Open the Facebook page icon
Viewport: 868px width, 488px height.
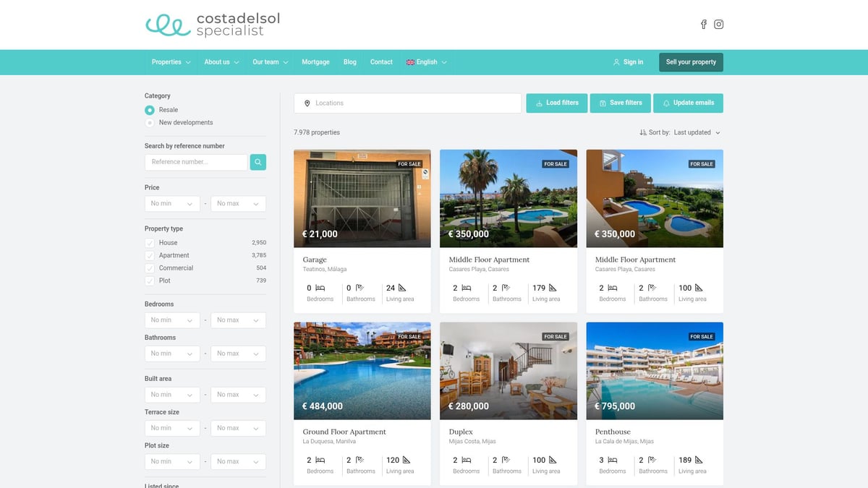click(703, 24)
